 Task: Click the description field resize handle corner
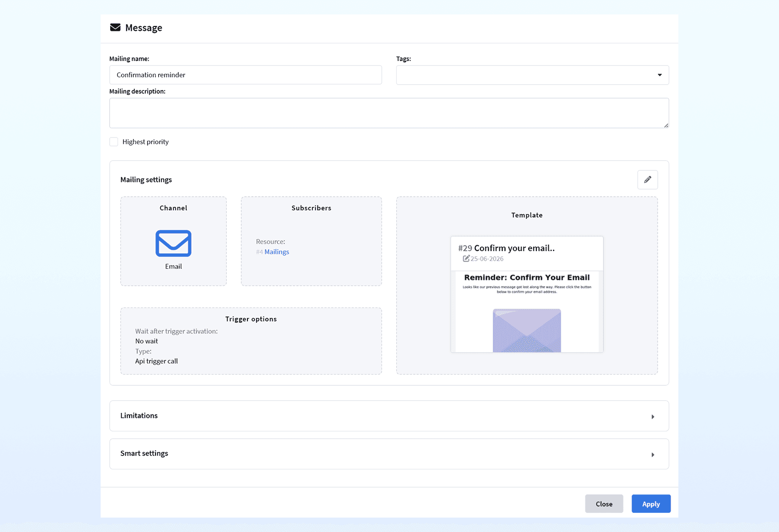tap(666, 125)
